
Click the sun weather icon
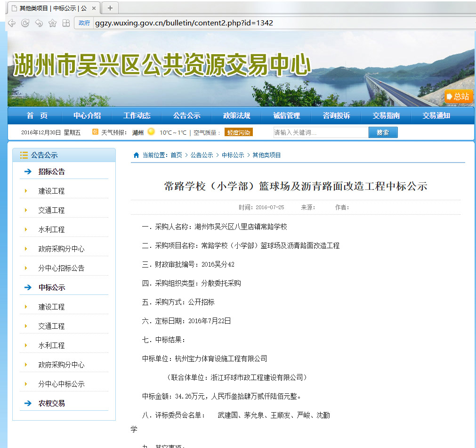[151, 132]
